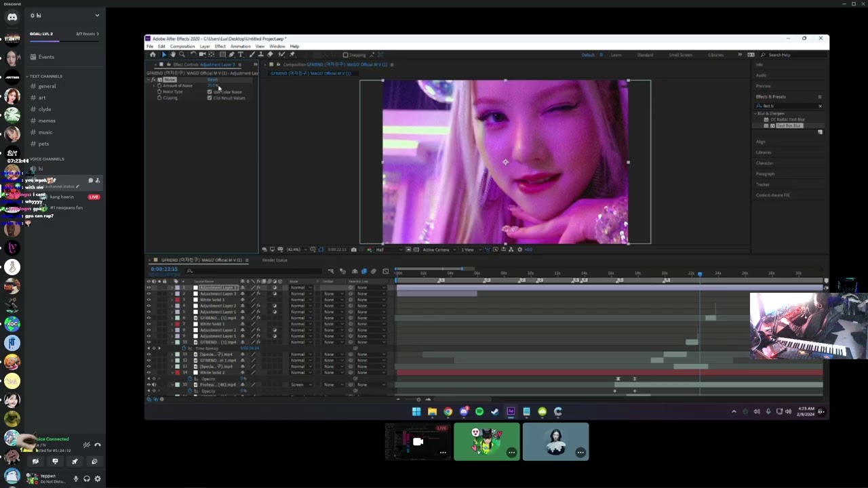
Task: Reset the Noise effect
Action: (x=212, y=80)
